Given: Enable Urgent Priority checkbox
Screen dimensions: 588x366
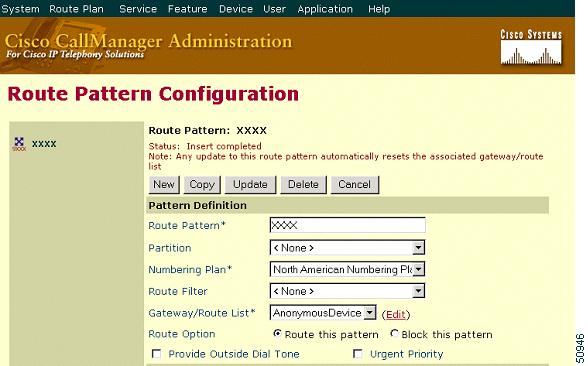Looking at the screenshot, I should 358,354.
